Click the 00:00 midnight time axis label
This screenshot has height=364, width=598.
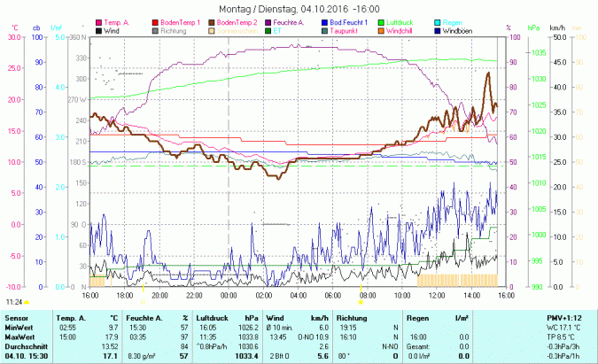(x=229, y=295)
